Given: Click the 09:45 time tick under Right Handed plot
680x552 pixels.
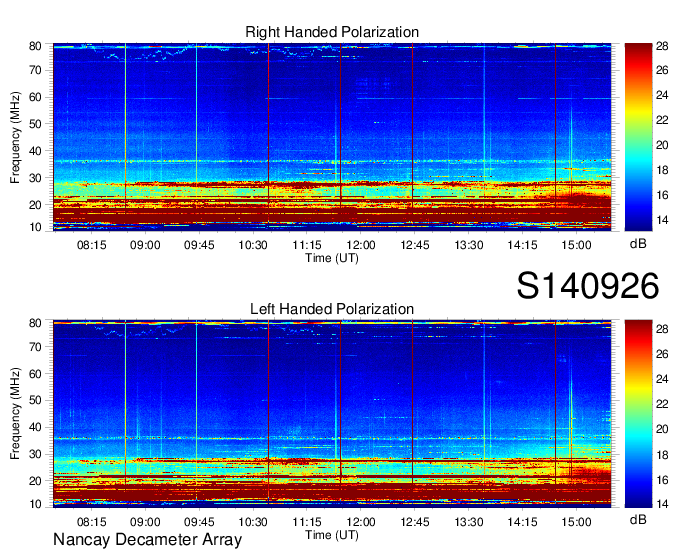Looking at the screenshot, I should point(199,245).
